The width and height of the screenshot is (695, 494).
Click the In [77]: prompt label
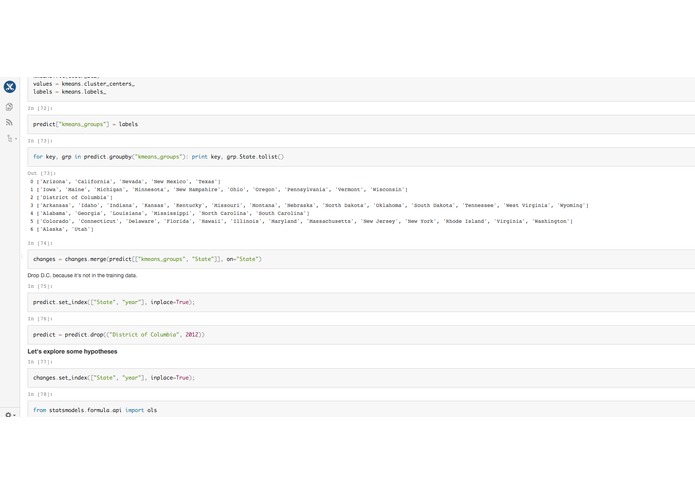pyautogui.click(x=40, y=362)
